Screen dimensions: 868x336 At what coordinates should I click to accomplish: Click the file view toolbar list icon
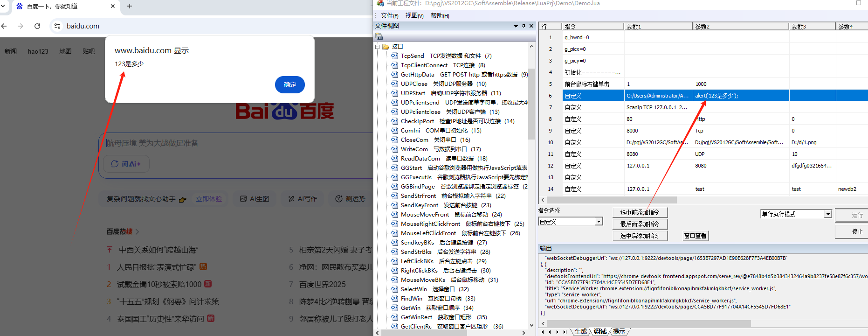click(379, 36)
